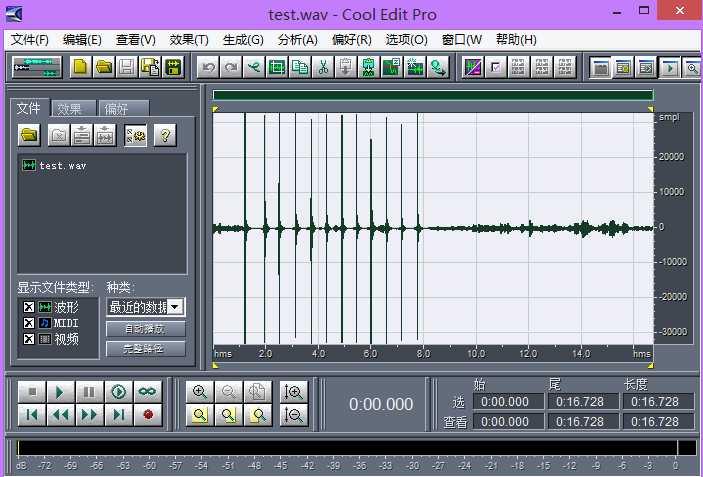703x477 pixels.
Task: Copy selection using the two-pages copy icon
Action: click(299, 68)
